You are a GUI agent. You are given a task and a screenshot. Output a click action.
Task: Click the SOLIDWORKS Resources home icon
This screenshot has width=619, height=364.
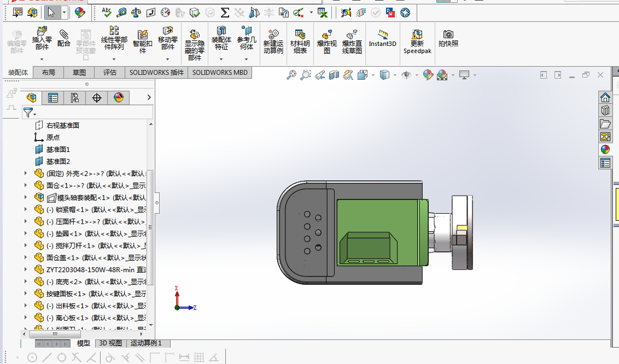(x=605, y=97)
